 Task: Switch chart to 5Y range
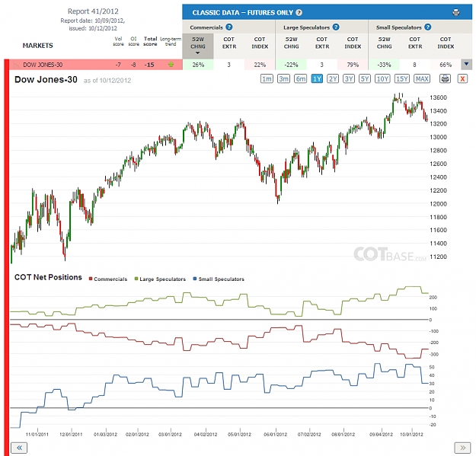pyautogui.click(x=365, y=79)
